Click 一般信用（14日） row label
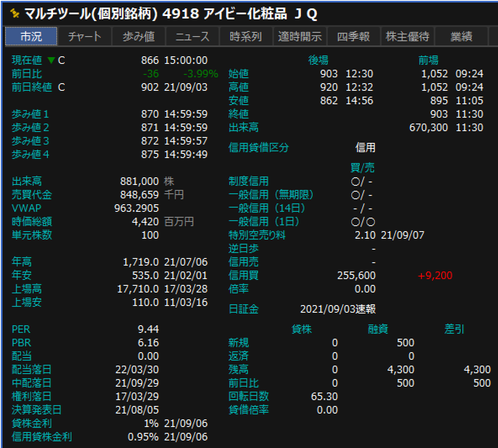Screen dimensions: 498x448 coord(267,208)
